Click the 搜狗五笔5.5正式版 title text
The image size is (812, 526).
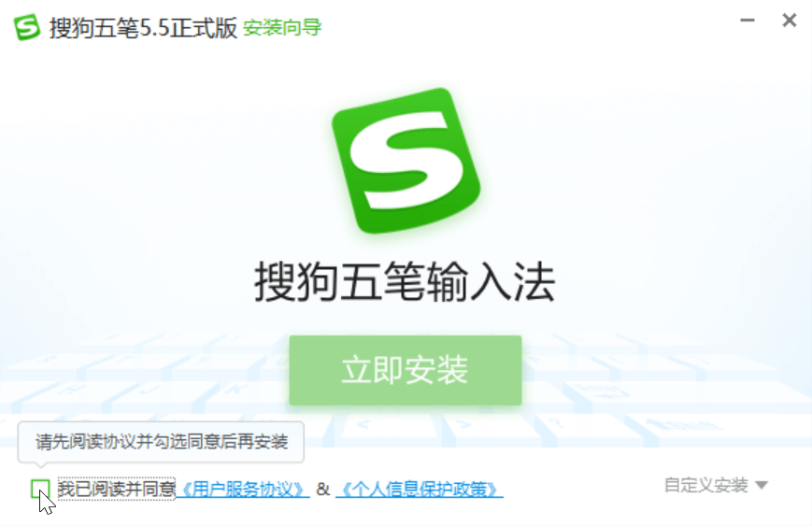tap(143, 27)
